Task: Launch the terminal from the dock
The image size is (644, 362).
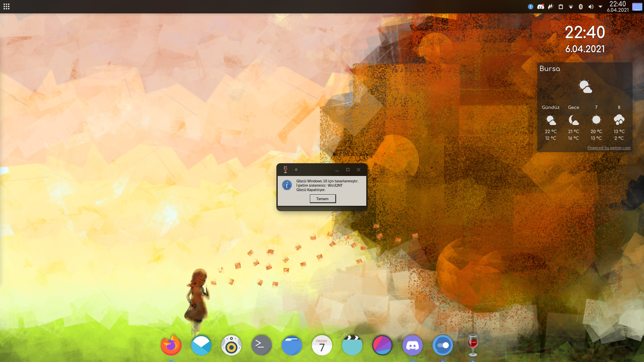Action: point(262,345)
